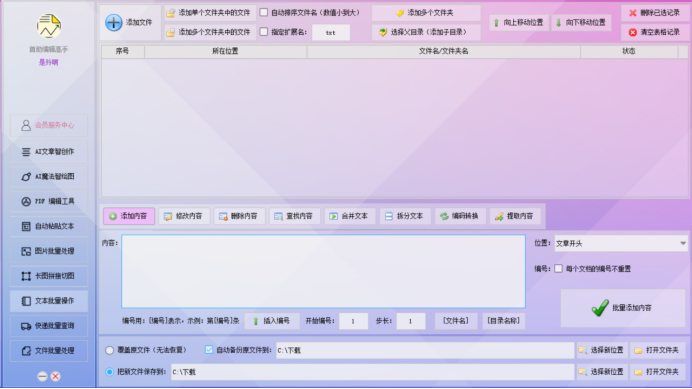
Task: Click 文件名/文件夹名 column header
Action: 444,51
